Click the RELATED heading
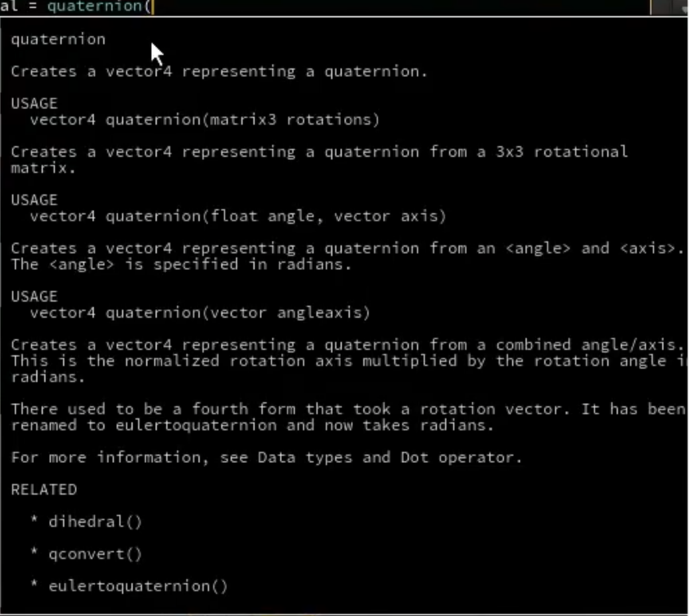Image resolution: width=689 pixels, height=616 pixels. click(x=44, y=489)
